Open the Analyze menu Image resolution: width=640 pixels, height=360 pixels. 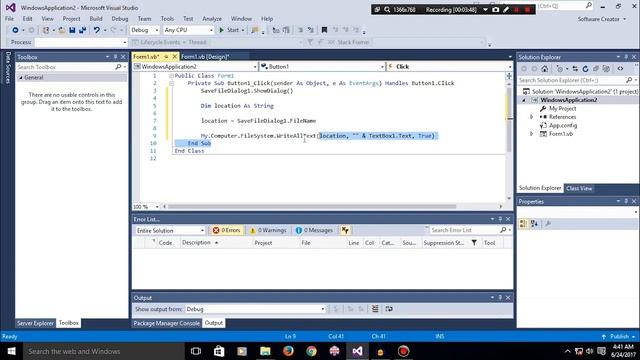click(x=212, y=19)
